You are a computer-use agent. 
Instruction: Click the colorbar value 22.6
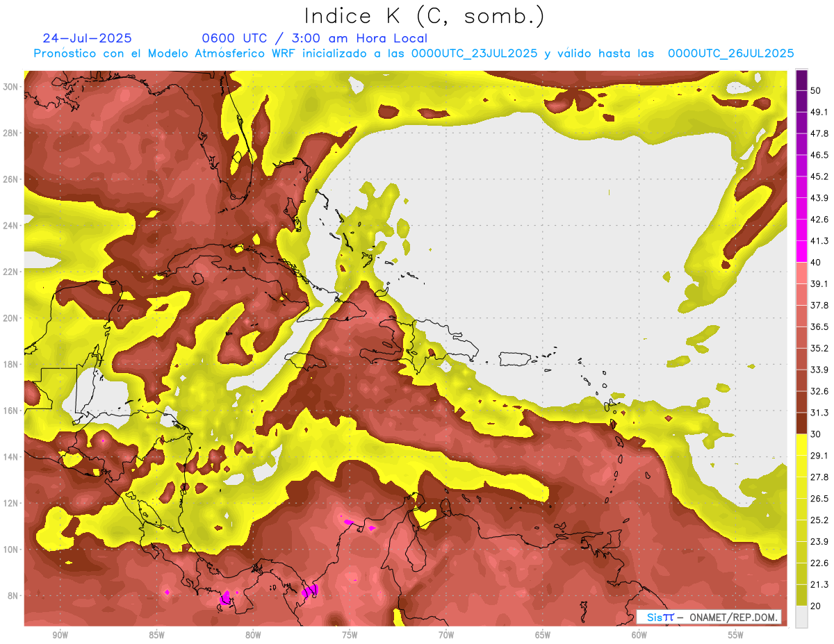click(819, 563)
